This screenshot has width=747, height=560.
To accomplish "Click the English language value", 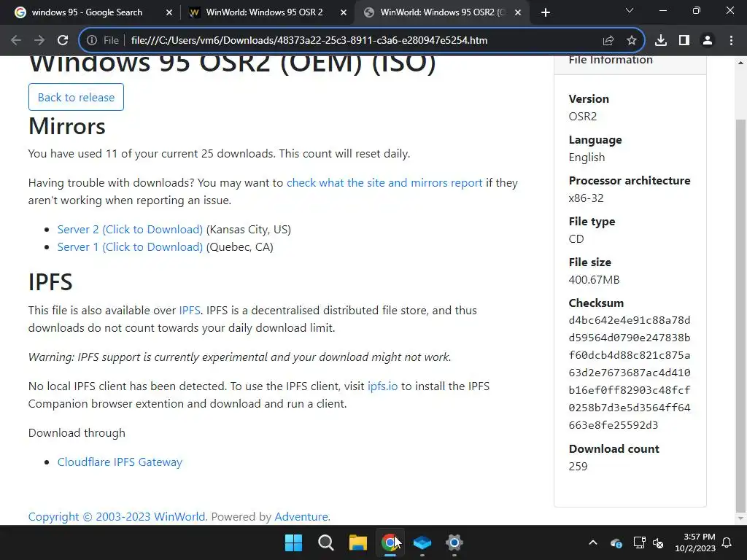I will pos(587,157).
